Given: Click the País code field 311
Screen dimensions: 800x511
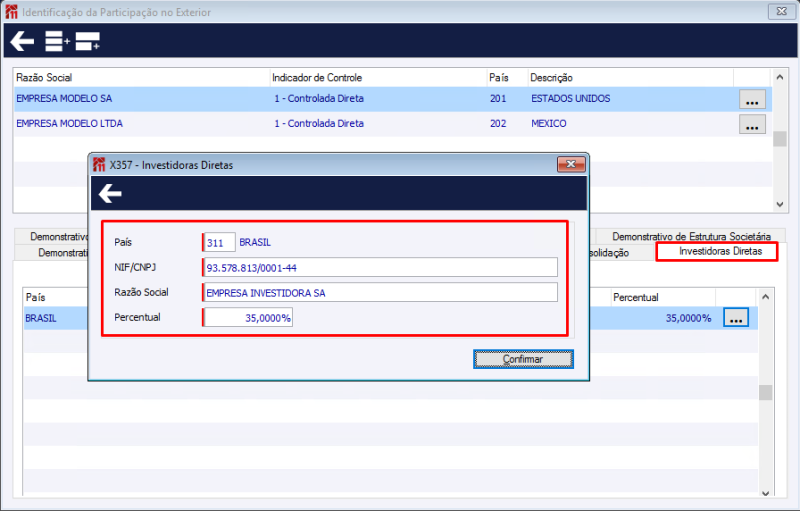Looking at the screenshot, I should click(x=219, y=242).
